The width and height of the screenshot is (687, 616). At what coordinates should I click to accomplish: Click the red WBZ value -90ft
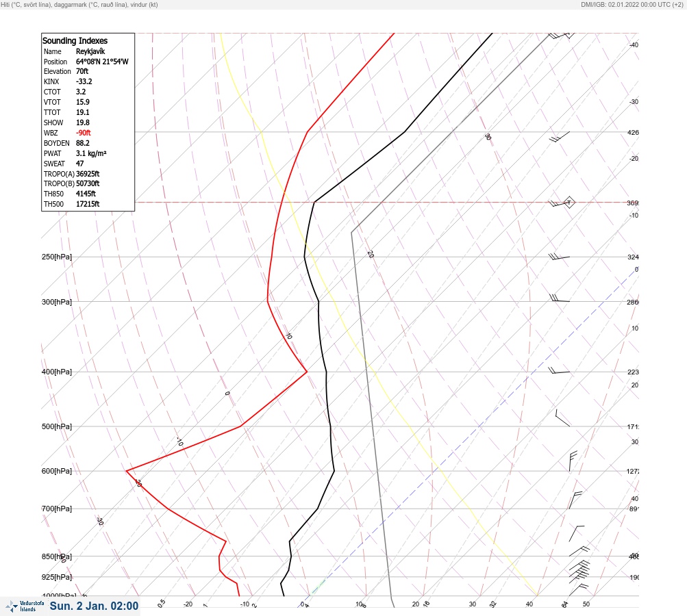[x=84, y=133]
